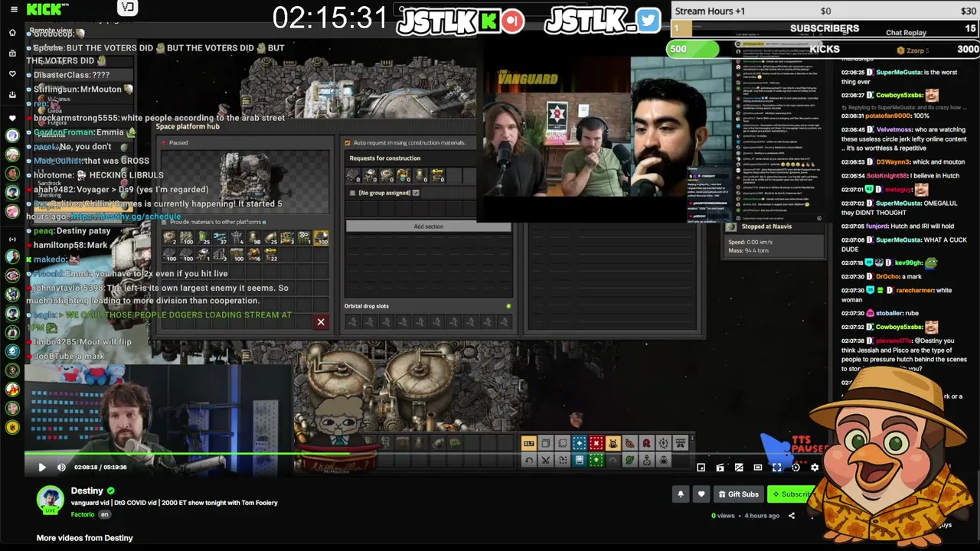Open the destiny.gg/schedule link in chat
980x551 pixels.
(x=126, y=217)
